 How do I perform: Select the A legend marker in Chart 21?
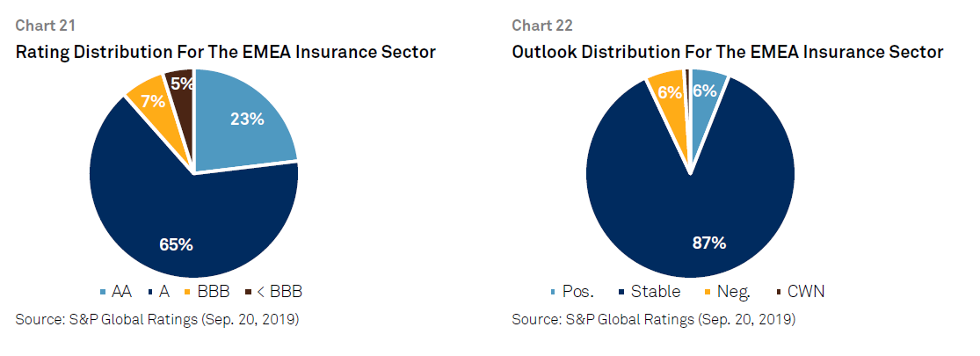point(153,292)
